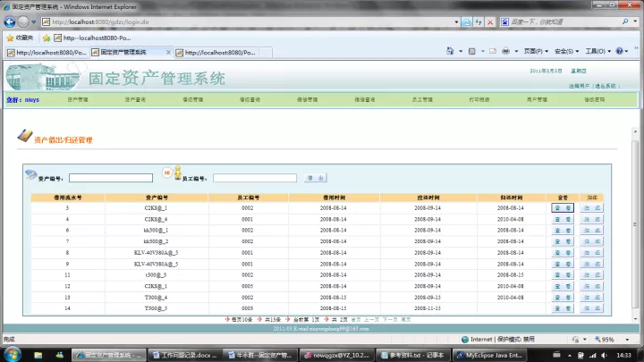Open Windows Explorer folder from taskbar
The image size is (644, 362).
38,355
